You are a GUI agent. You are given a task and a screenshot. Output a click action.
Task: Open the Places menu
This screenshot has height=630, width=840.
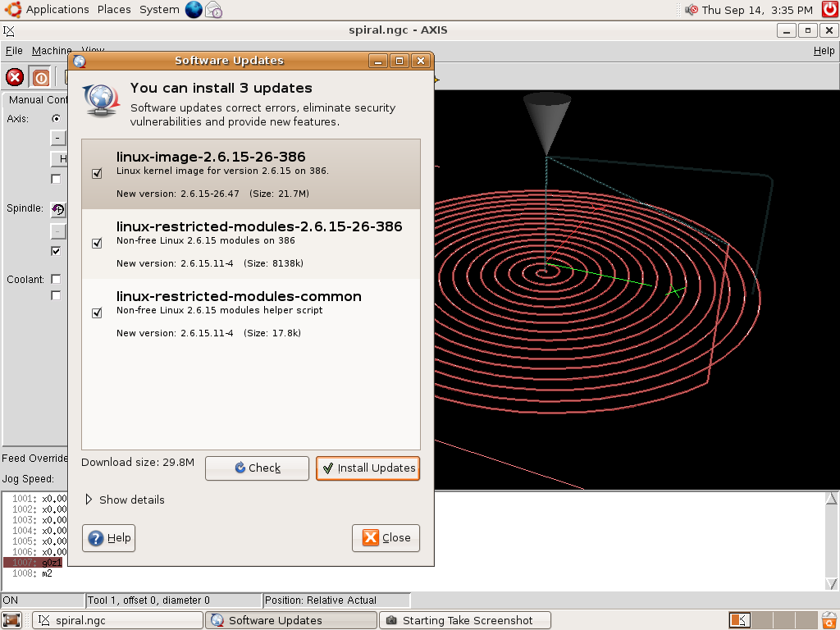coord(114,10)
